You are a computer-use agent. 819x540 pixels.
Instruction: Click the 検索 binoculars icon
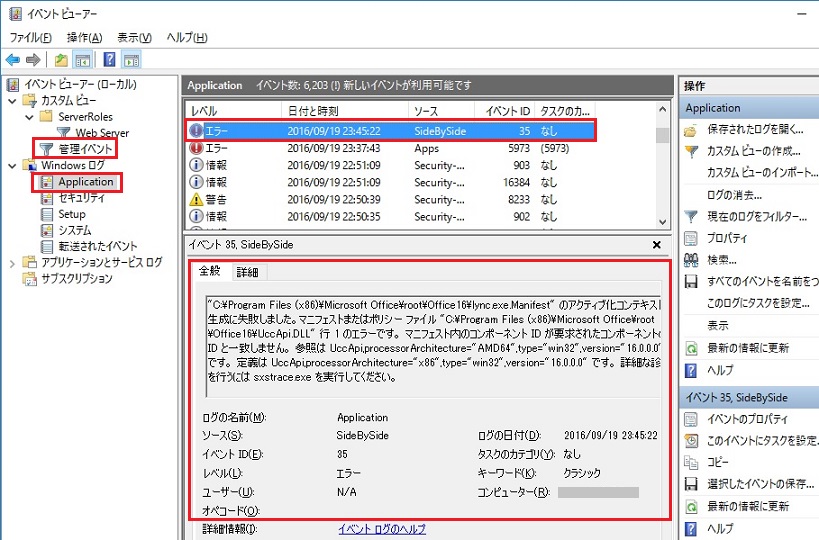(x=691, y=260)
